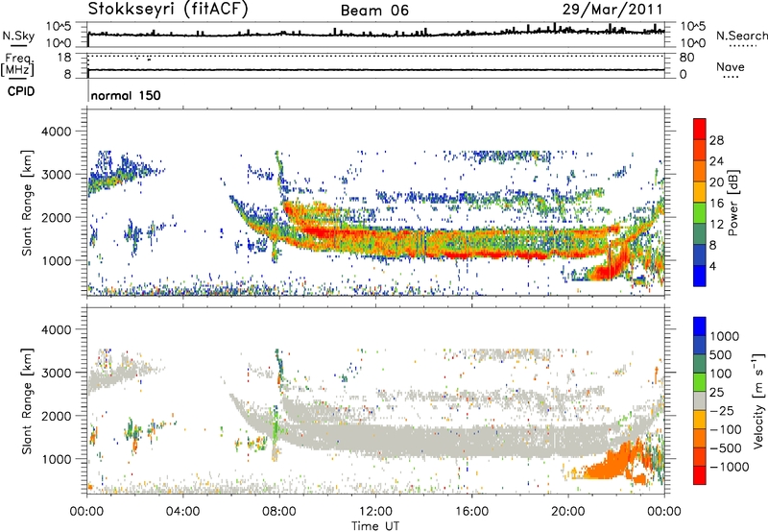The width and height of the screenshot is (768, 532).
Task: Click the "N.Search" legend label
Action: [741, 36]
